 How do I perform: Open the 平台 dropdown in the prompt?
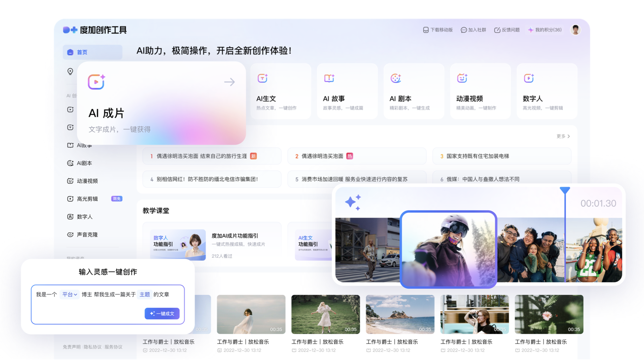(70, 295)
